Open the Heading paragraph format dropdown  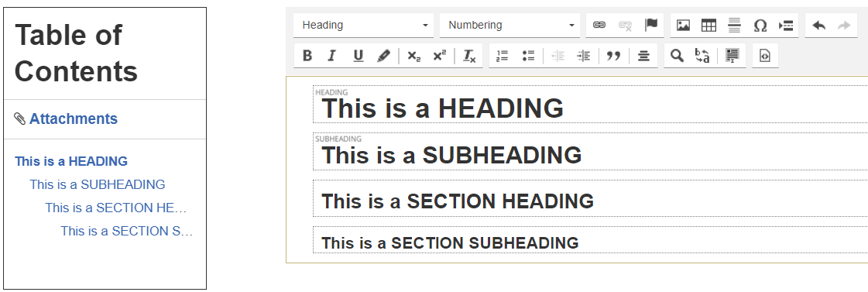[x=364, y=25]
